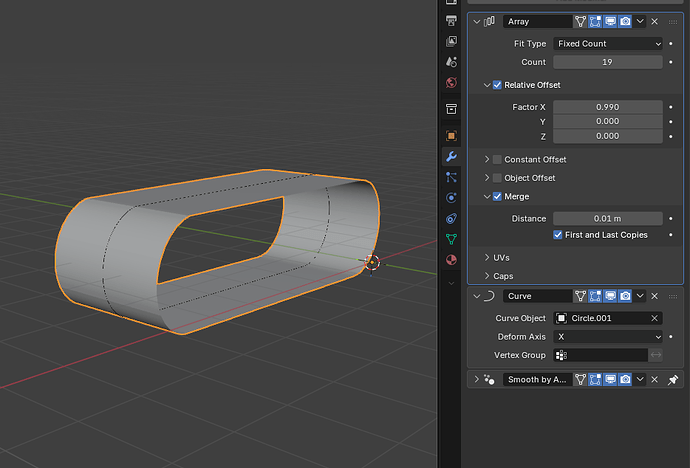Show more properties tabs chevron
The image size is (690, 468).
(x=451, y=283)
